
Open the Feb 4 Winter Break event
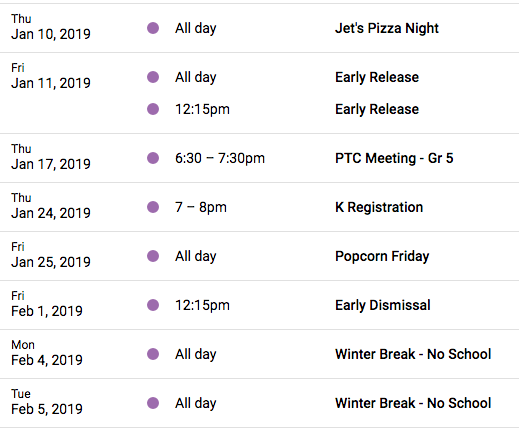(413, 354)
